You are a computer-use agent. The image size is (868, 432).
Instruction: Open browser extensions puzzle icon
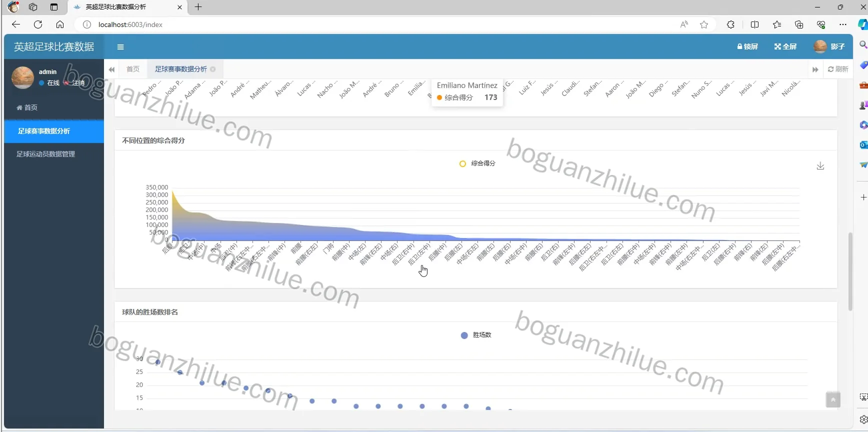pos(730,24)
